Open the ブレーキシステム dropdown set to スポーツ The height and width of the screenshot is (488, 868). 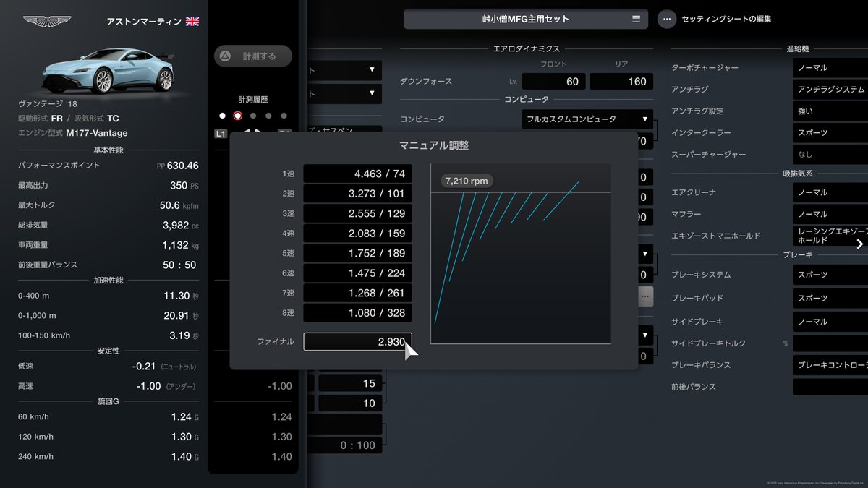coord(830,275)
